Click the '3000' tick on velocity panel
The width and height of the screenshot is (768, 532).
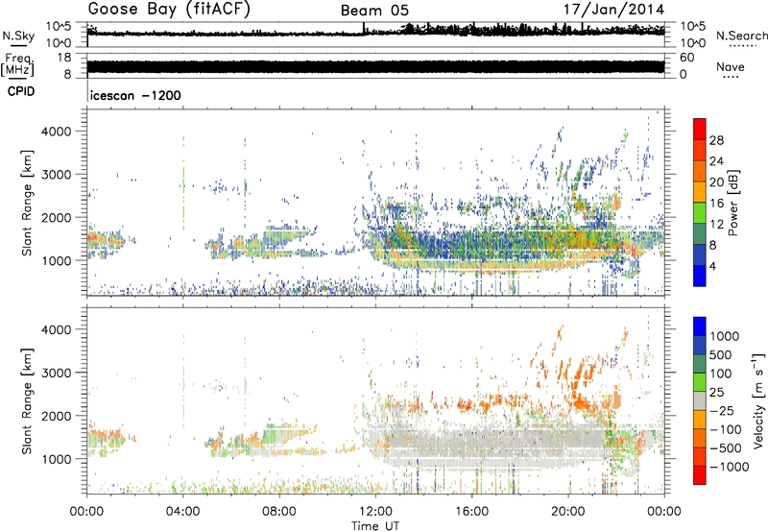pyautogui.click(x=57, y=373)
